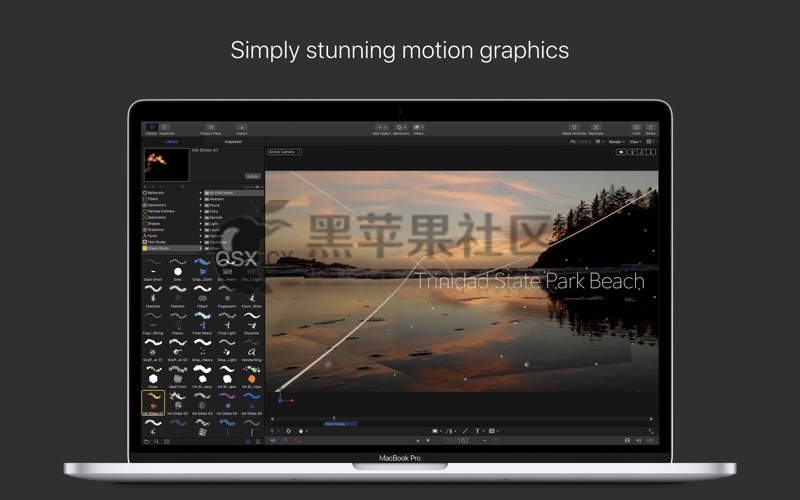Choose the Select/Transform arrow tool

[274, 431]
